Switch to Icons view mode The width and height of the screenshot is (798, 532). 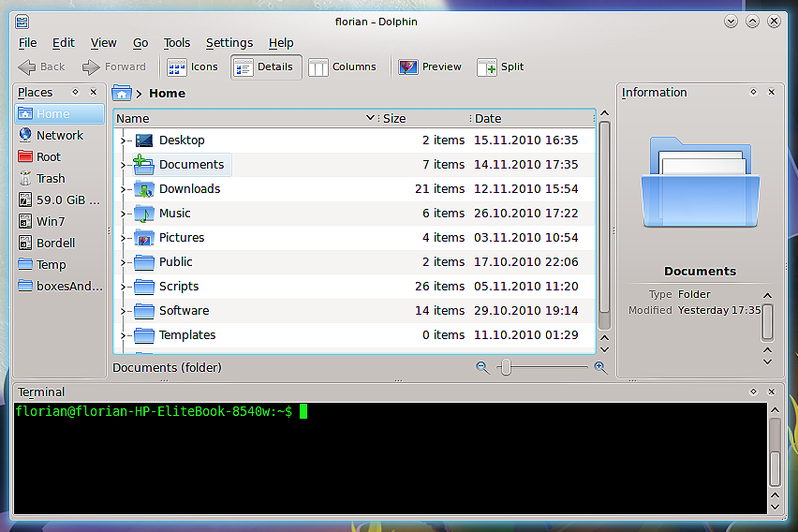point(192,66)
